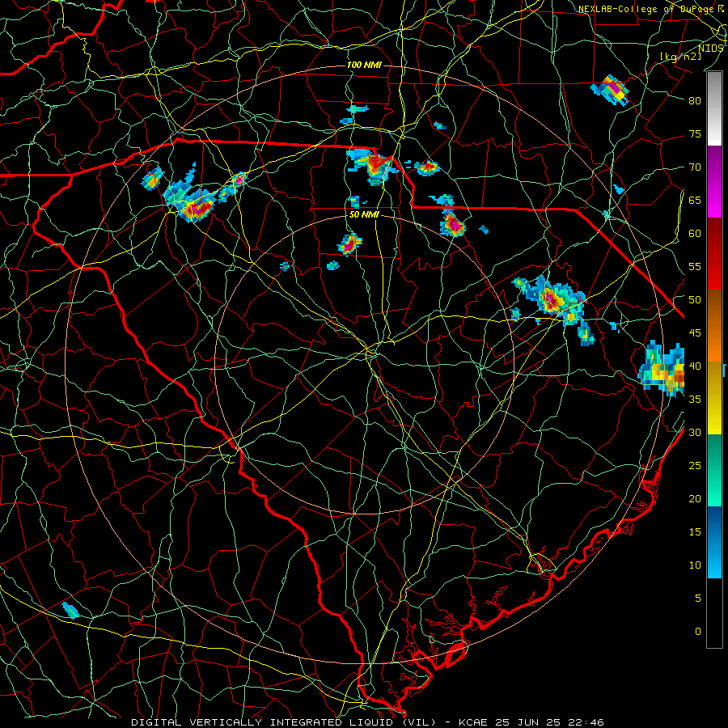Select the 75 value on the scale
Viewport: 728px width, 728px height.
pos(695,133)
